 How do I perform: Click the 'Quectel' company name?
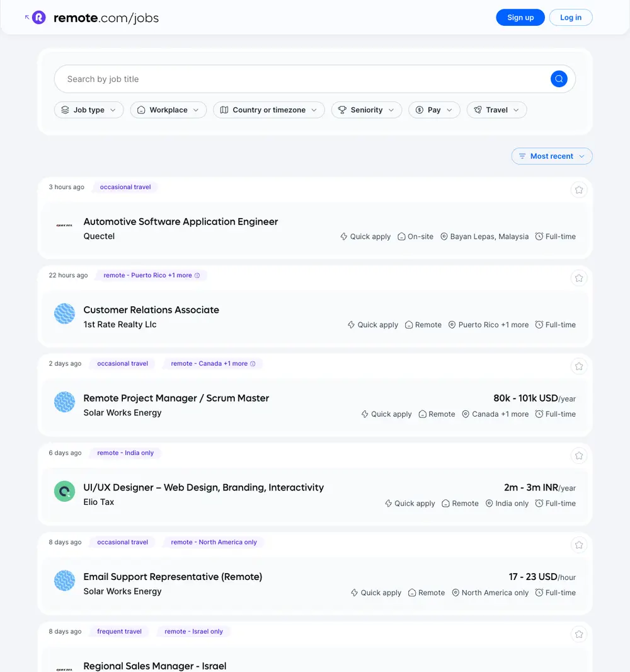tap(99, 236)
